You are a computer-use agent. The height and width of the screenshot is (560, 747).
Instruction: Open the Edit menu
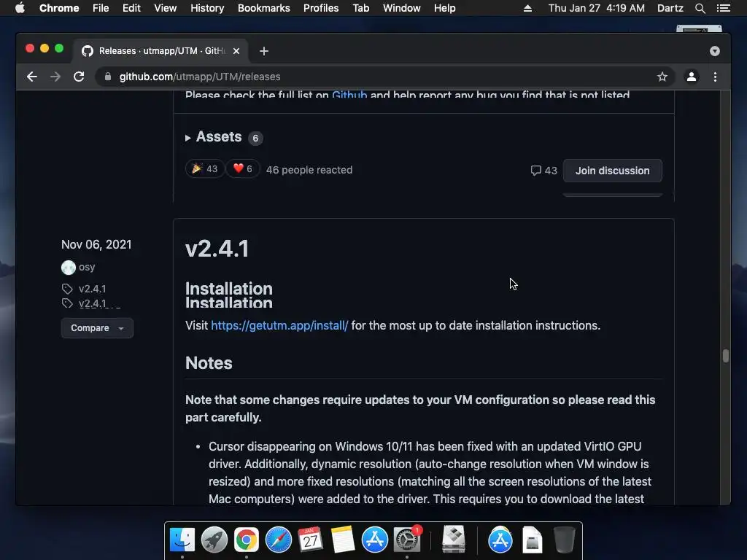click(x=131, y=8)
